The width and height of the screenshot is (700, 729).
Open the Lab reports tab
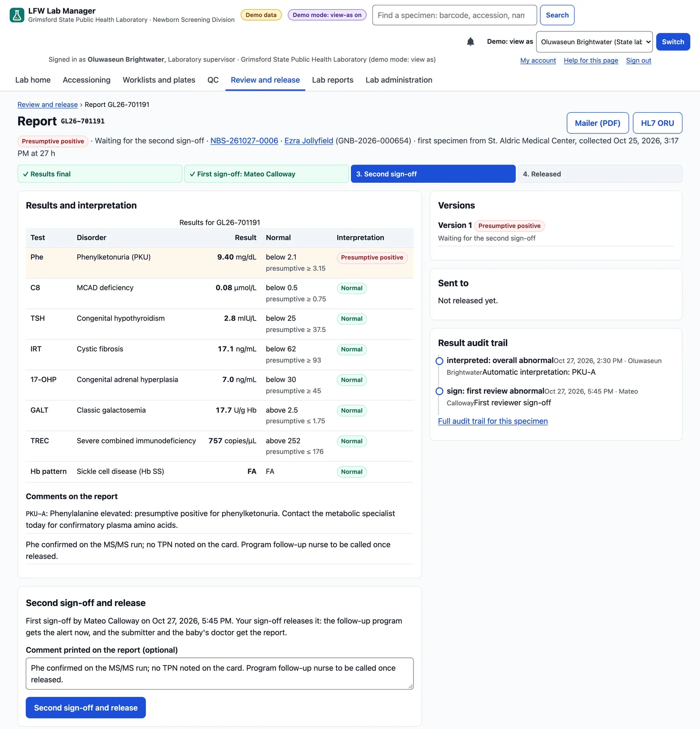(x=332, y=80)
